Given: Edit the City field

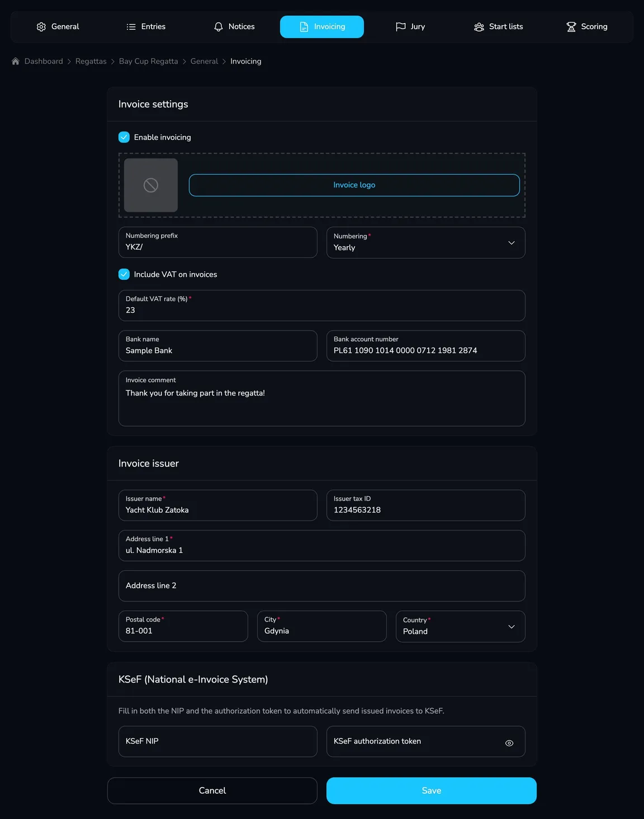Looking at the screenshot, I should coord(322,626).
